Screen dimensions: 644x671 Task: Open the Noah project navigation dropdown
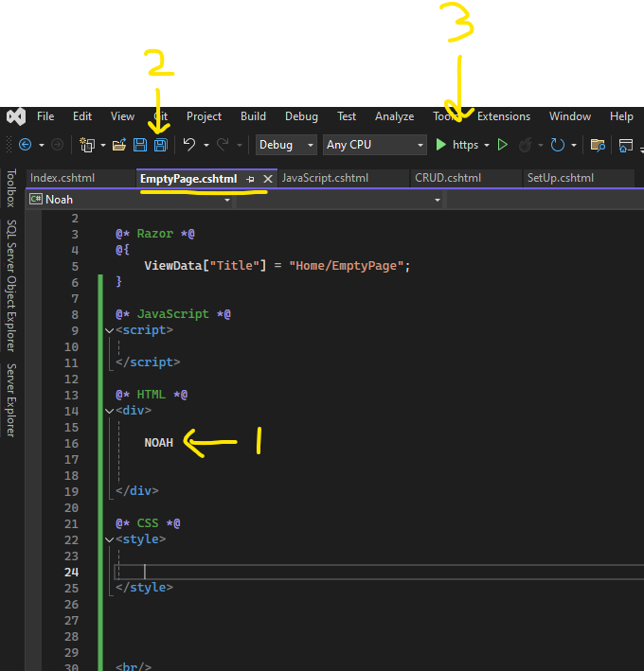130,200
